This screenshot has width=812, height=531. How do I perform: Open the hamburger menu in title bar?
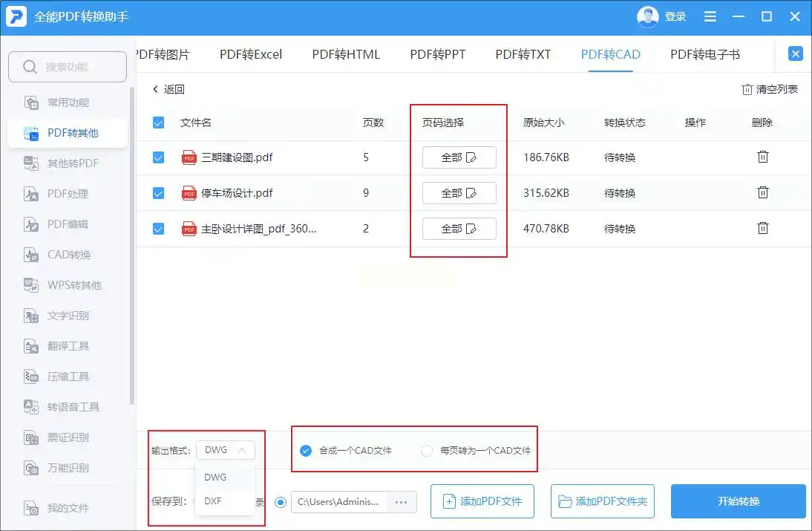[x=710, y=16]
